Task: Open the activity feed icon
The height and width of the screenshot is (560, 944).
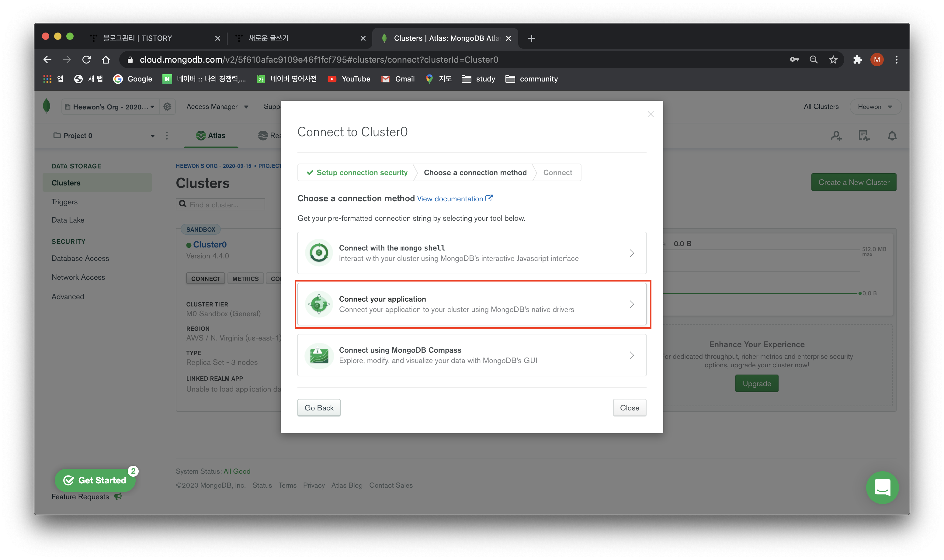Action: 864,136
